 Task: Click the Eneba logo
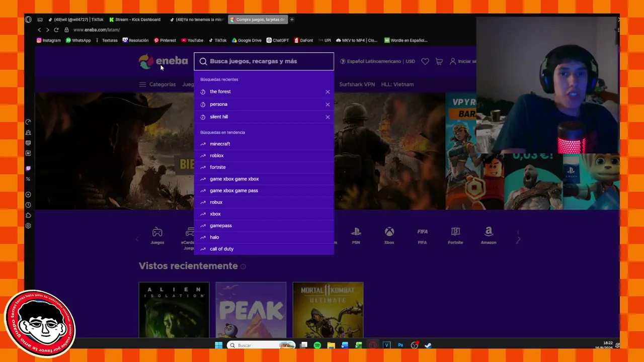[x=164, y=61]
